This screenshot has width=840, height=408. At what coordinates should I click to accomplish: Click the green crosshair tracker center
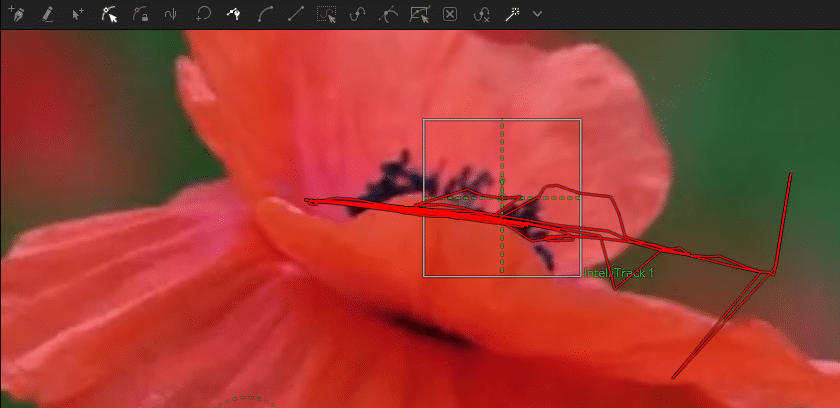pyautogui.click(x=502, y=197)
